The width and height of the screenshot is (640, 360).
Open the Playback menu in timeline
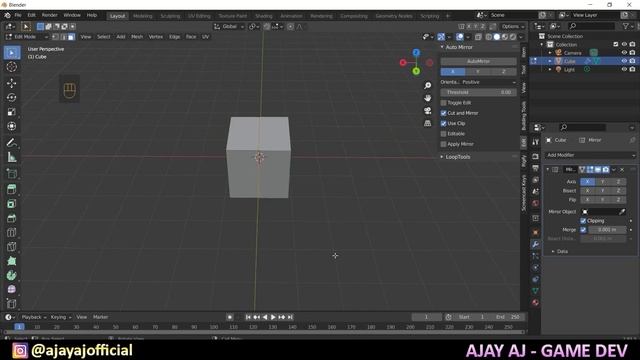(33, 317)
